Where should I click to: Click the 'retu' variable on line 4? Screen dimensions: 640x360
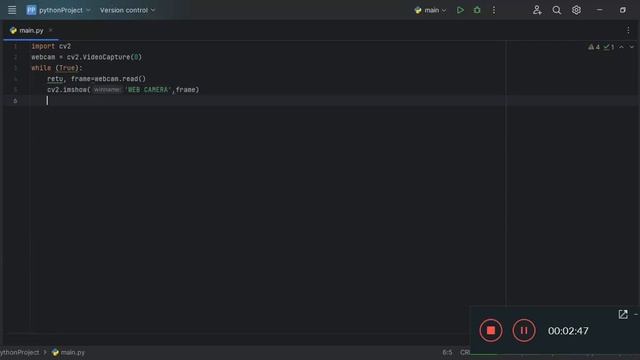pyautogui.click(x=55, y=79)
